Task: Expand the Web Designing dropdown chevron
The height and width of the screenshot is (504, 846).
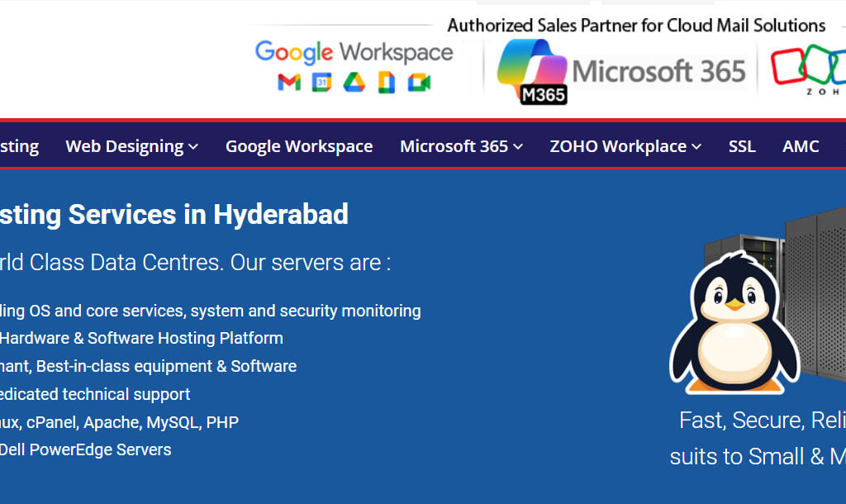Action: [x=193, y=146]
